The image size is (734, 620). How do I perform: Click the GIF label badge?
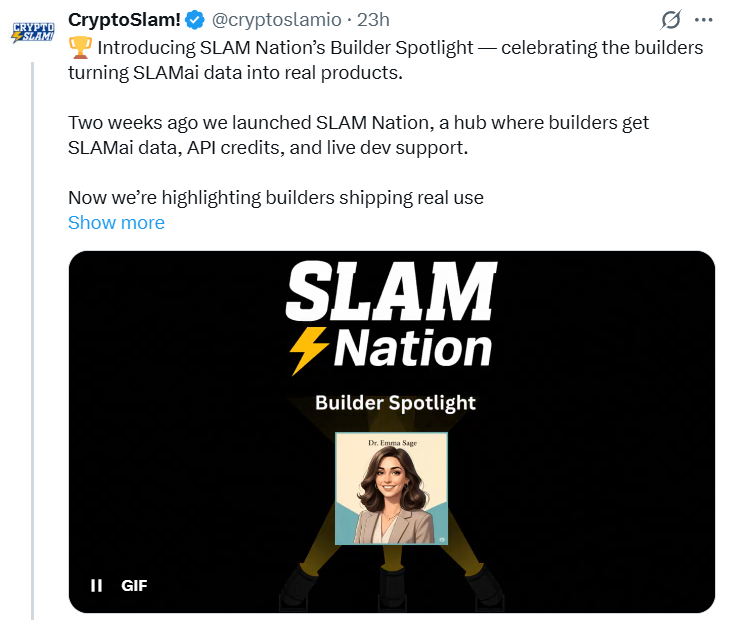point(134,586)
